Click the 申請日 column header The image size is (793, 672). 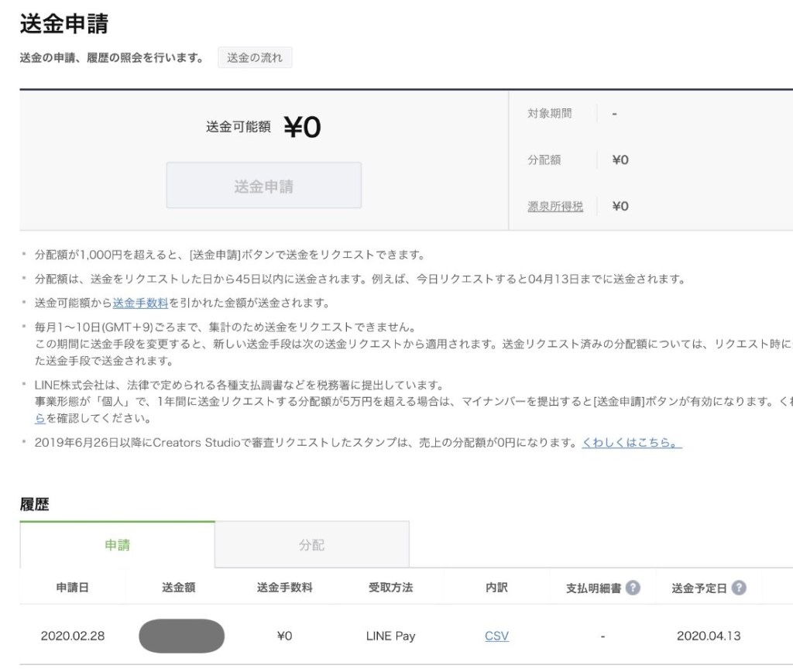pyautogui.click(x=73, y=588)
